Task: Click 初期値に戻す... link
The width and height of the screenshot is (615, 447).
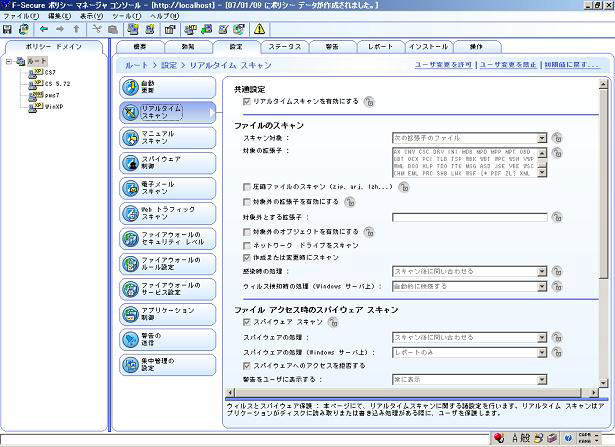Action: coord(572,65)
